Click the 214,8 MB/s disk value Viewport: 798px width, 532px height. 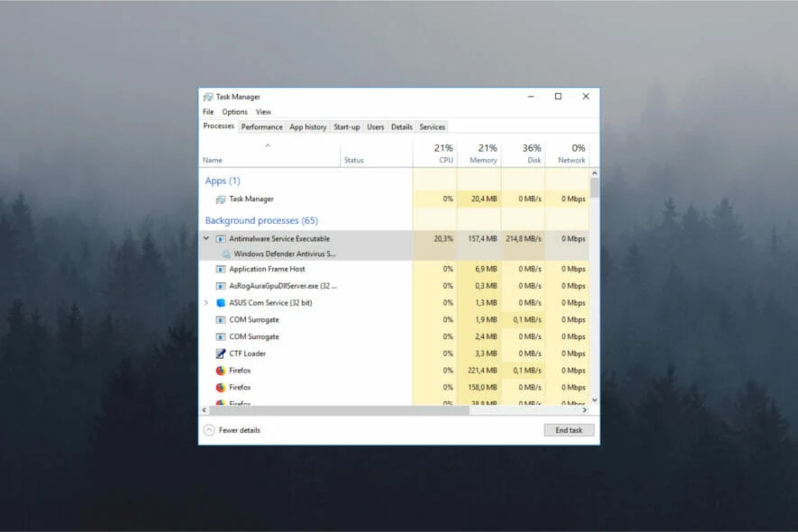coord(524,239)
